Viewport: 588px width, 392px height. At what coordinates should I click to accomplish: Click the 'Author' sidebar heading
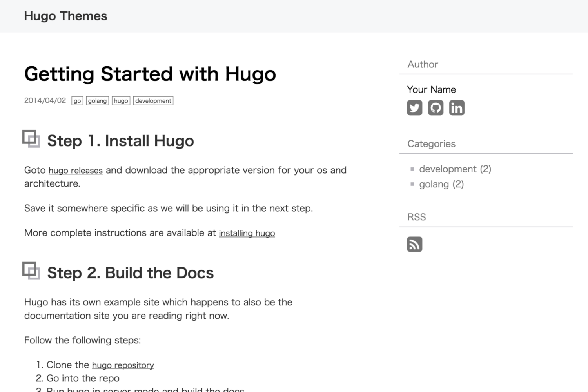click(423, 64)
